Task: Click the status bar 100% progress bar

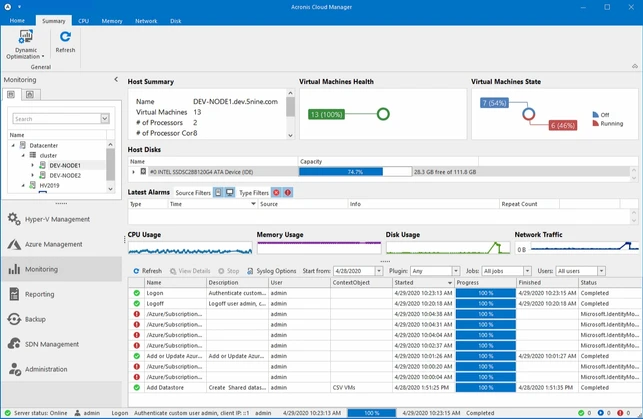Action: click(x=372, y=413)
